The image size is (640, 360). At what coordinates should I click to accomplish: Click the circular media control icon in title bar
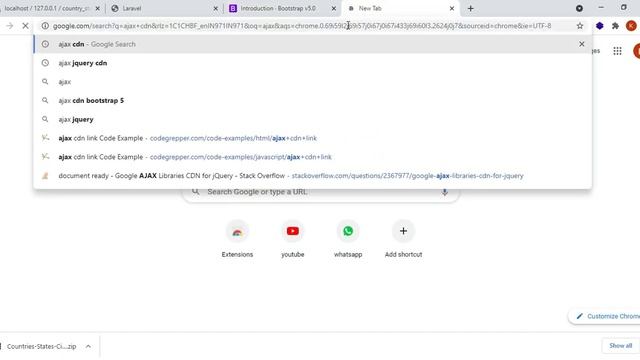pos(579,8)
